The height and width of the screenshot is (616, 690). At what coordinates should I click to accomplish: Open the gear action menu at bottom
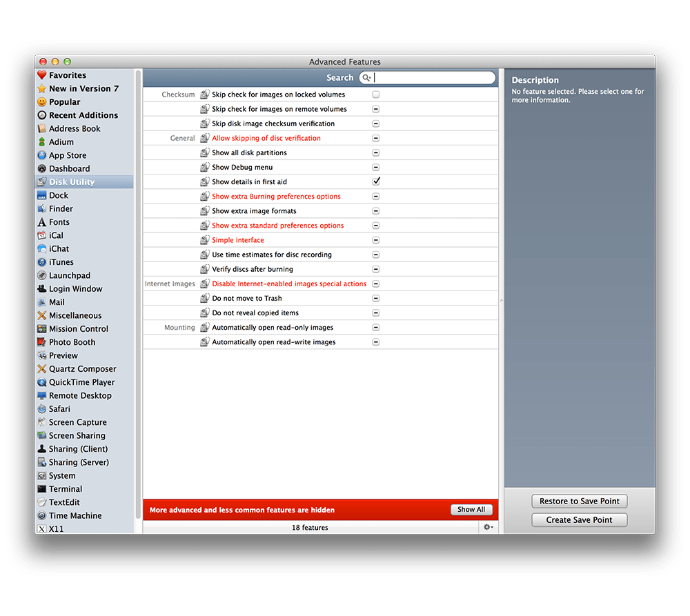tap(488, 527)
